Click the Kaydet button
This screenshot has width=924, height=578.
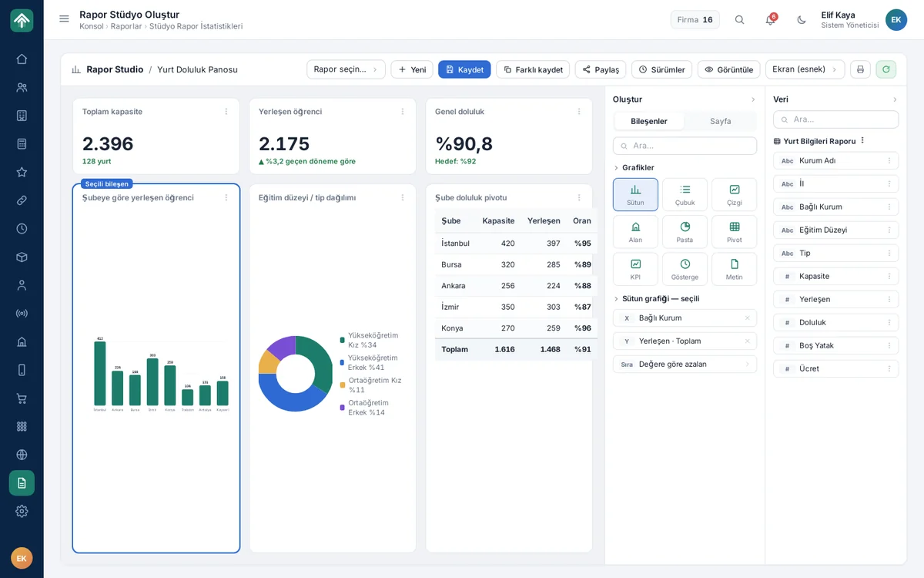tap(464, 69)
